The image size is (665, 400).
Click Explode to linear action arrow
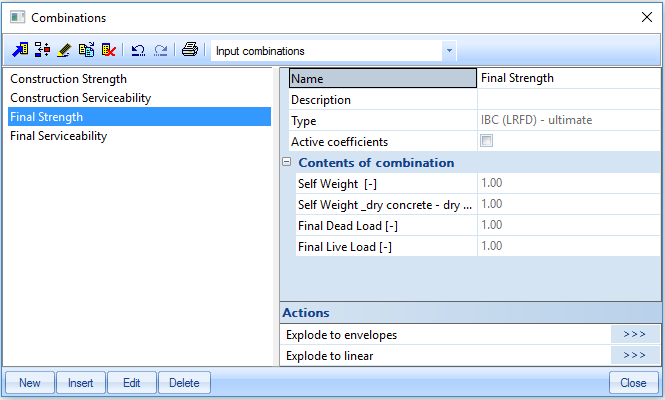point(634,356)
